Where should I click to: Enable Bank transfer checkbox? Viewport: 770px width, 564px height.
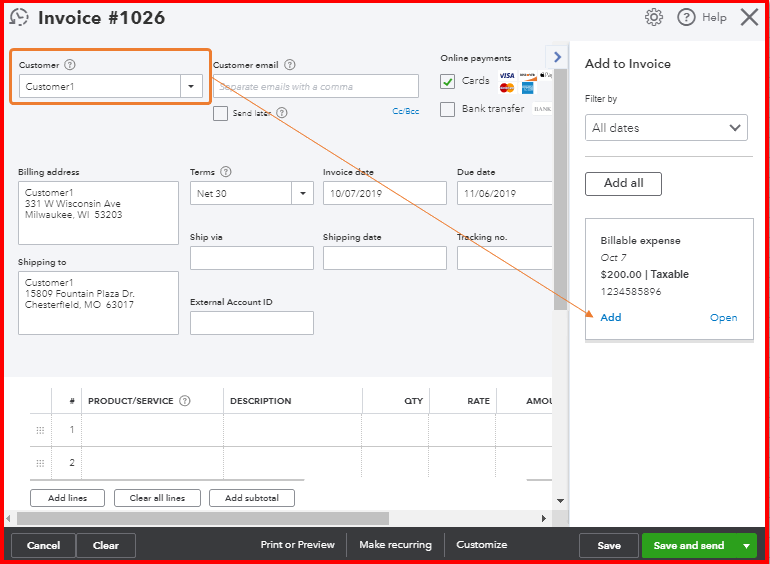(447, 109)
